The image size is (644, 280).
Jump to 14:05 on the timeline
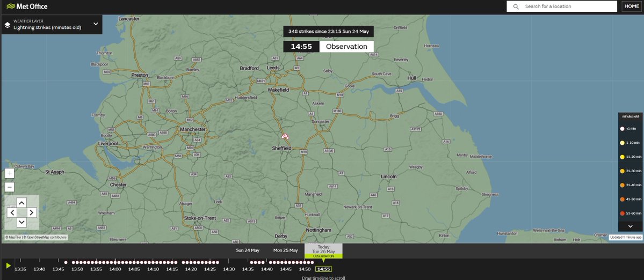click(x=134, y=269)
